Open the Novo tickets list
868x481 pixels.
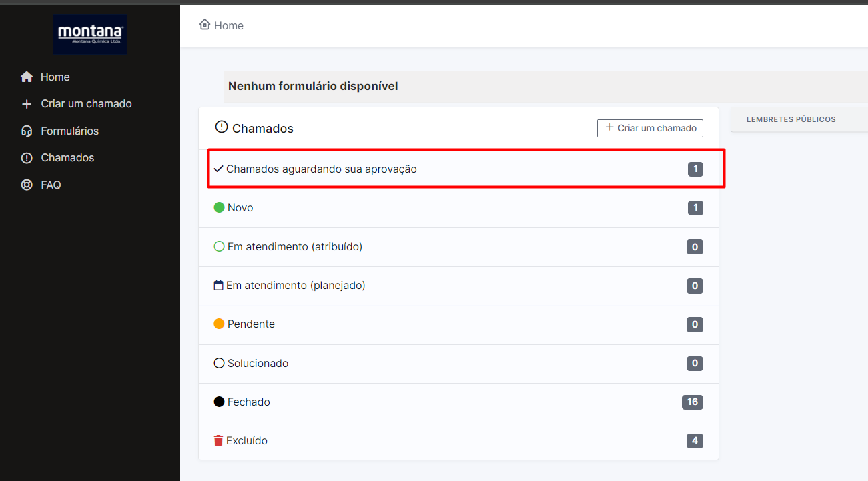(240, 208)
